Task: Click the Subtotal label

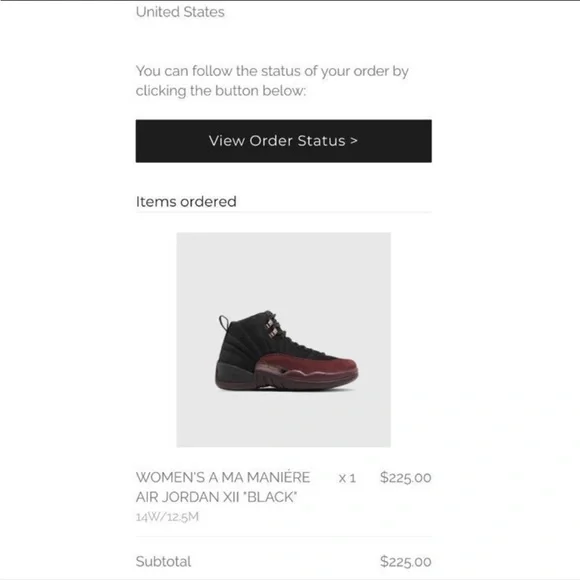Action: pos(163,562)
